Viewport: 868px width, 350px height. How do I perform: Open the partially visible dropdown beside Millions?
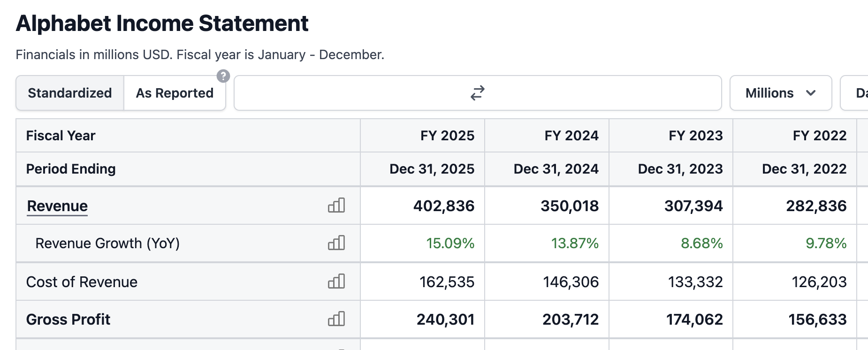coord(854,93)
